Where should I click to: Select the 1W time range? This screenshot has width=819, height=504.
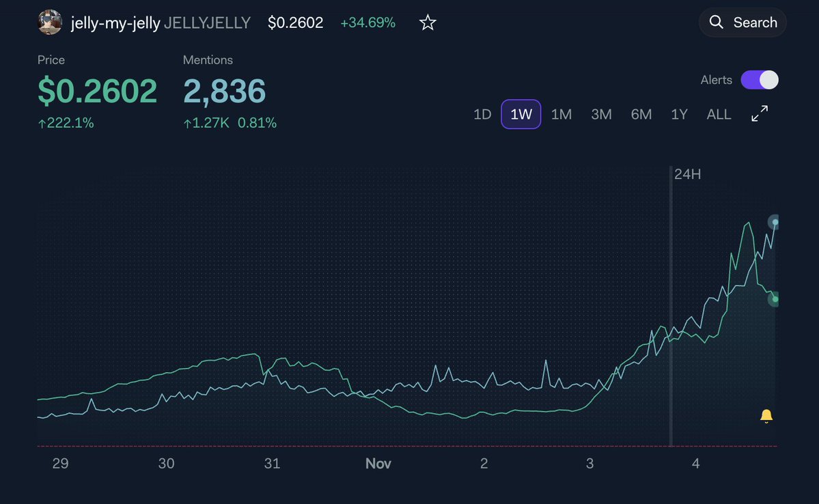[521, 114]
